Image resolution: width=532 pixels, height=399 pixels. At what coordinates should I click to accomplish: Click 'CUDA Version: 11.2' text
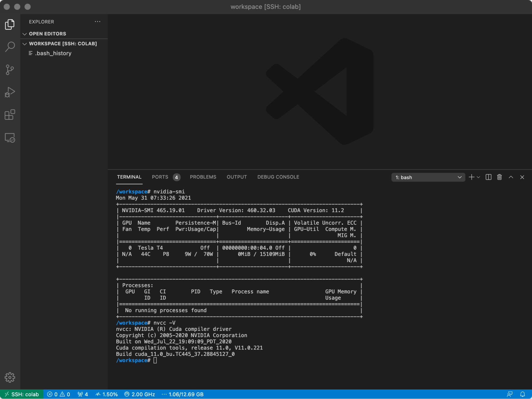pyautogui.click(x=316, y=210)
